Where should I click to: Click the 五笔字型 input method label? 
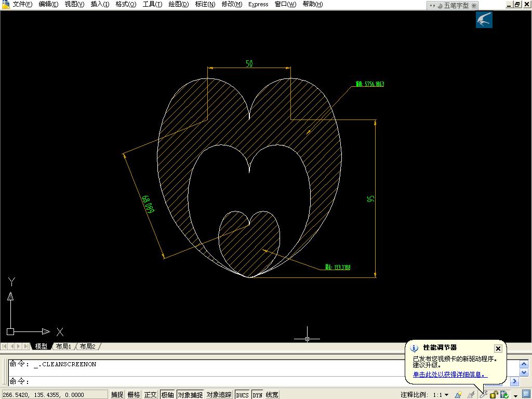[456, 6]
